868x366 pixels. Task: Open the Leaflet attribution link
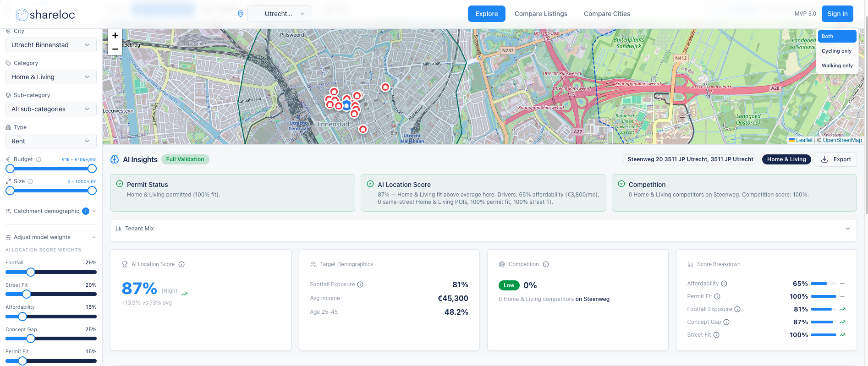(x=801, y=140)
